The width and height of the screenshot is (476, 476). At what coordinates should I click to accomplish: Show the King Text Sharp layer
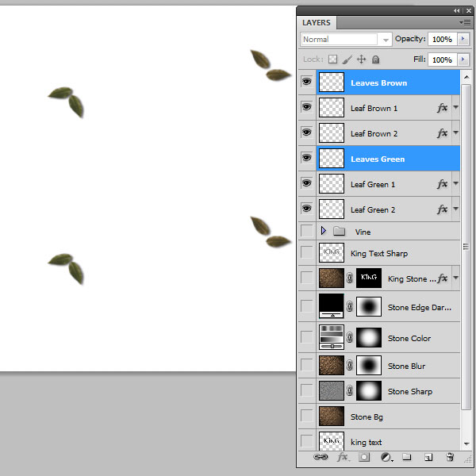click(306, 252)
